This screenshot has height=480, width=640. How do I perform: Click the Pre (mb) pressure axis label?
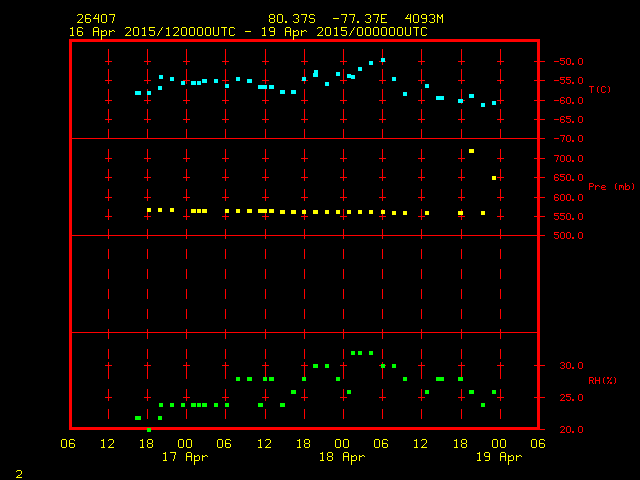610,187
